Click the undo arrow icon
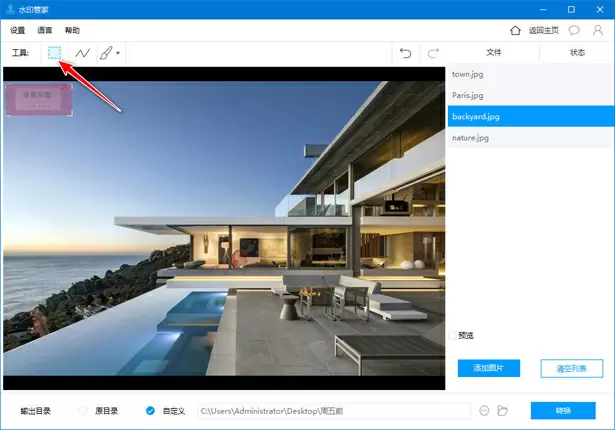The image size is (615, 430). [406, 53]
